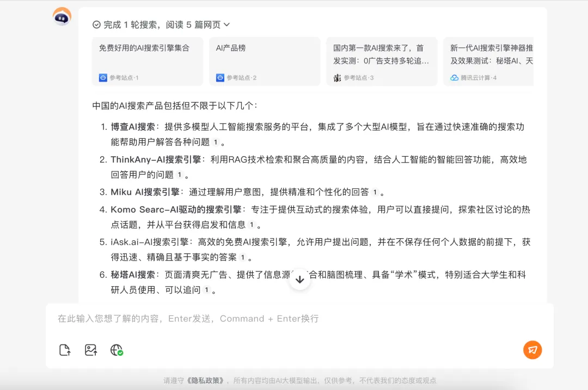Click the completed-search checkmark icon

point(97,24)
